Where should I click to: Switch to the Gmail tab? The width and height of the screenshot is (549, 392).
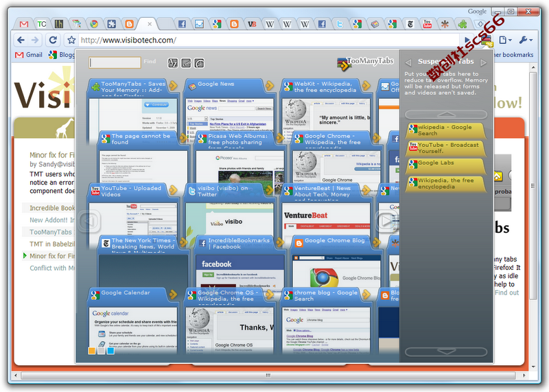coord(24,24)
